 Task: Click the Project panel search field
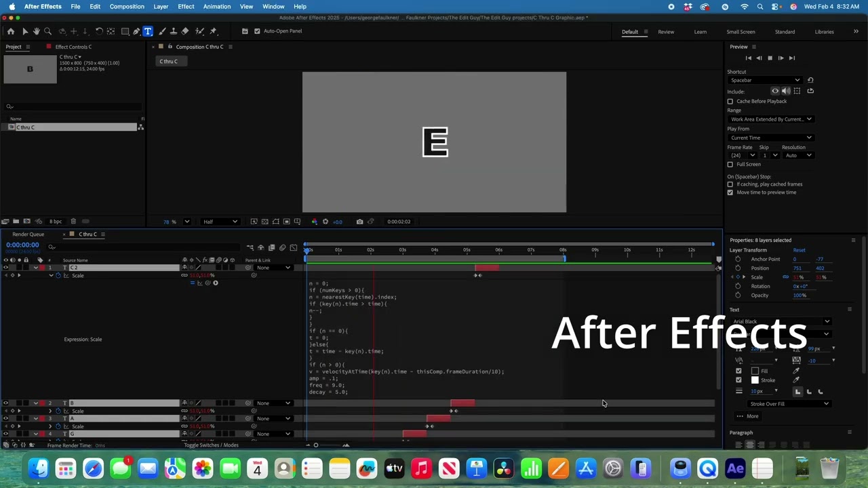point(75,106)
